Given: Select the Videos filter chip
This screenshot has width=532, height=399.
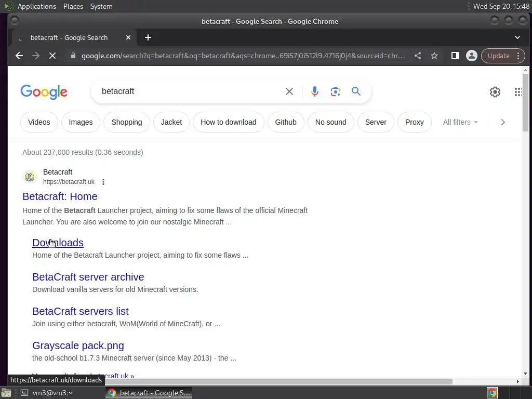Looking at the screenshot, I should tap(39, 122).
